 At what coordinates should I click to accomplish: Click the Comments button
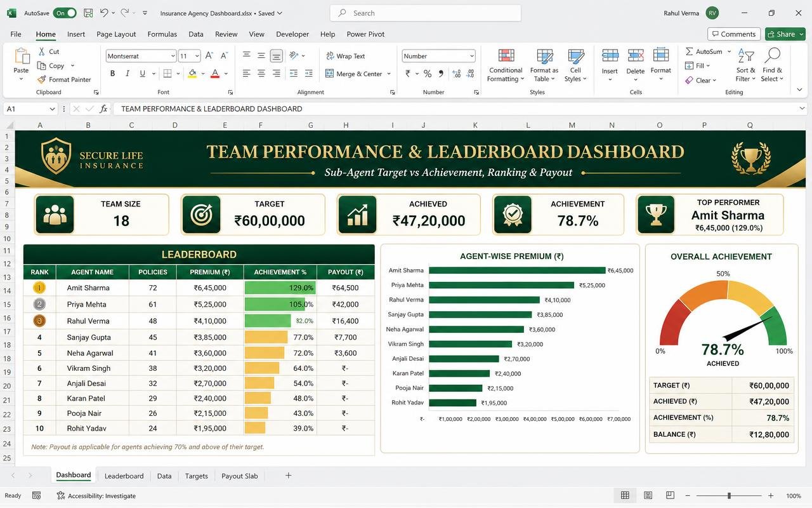pos(733,34)
